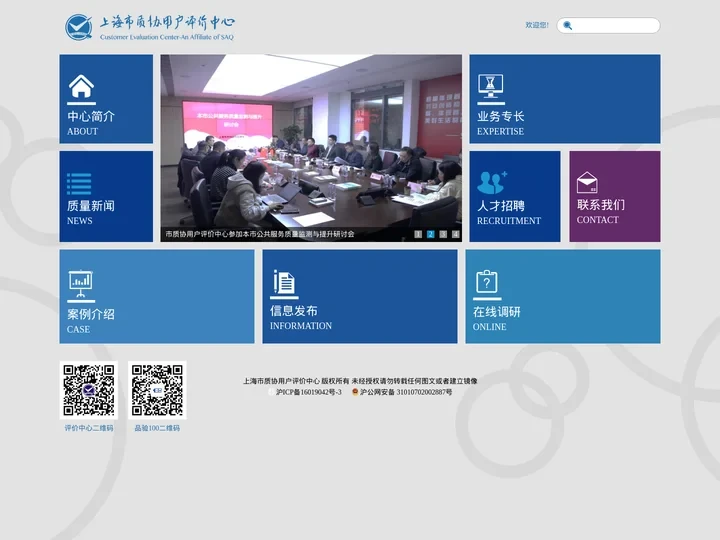
Task: Open the 中心简介 ABOUT label
Action: 91,123
